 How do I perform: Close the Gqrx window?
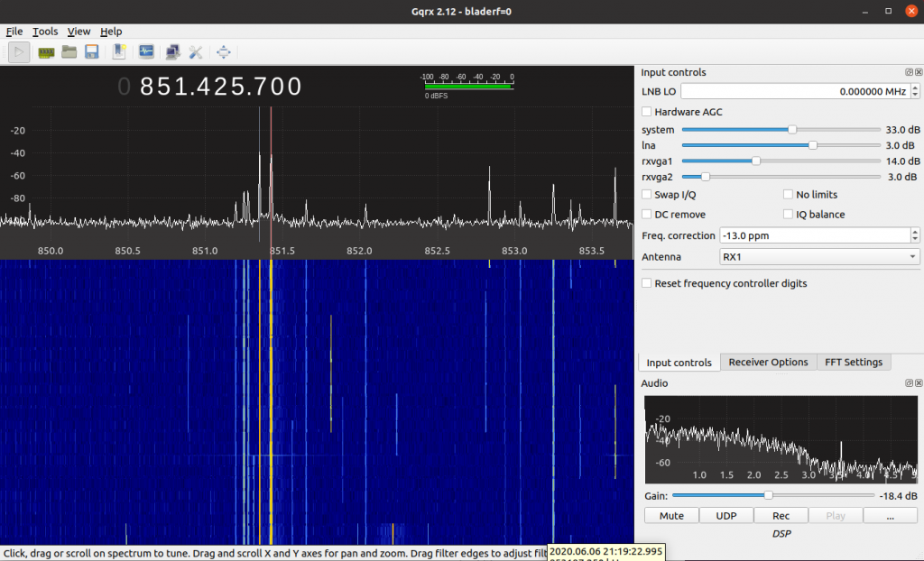click(x=911, y=11)
